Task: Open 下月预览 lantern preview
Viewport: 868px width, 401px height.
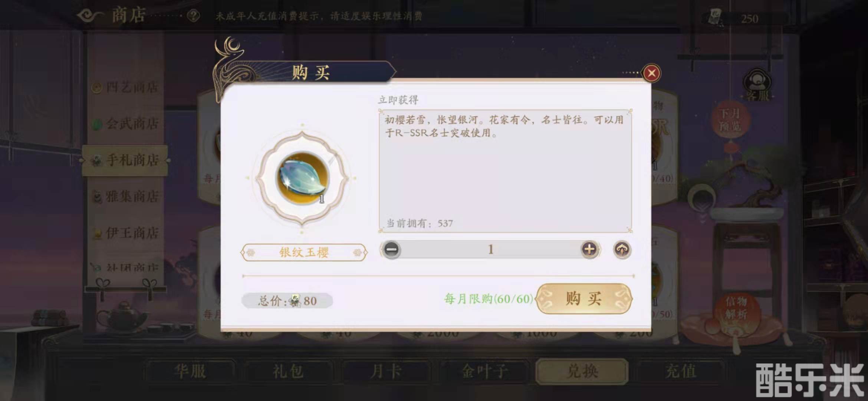Action: (730, 120)
